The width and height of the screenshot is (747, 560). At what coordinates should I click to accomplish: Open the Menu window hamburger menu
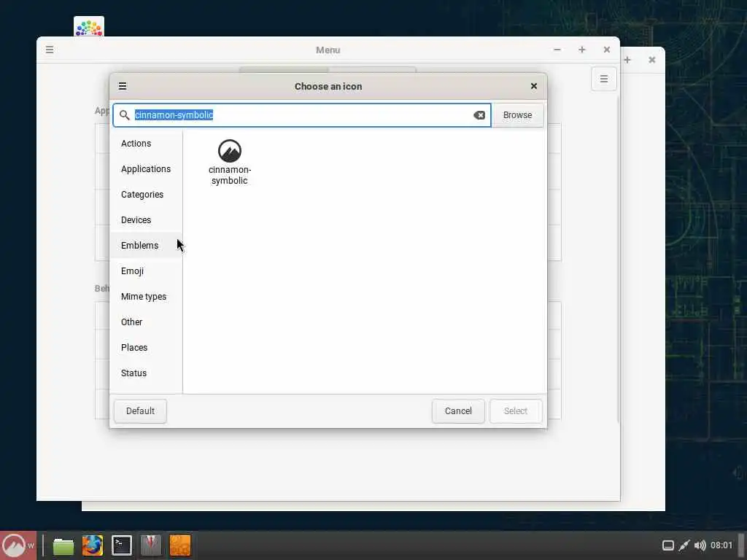(50, 50)
